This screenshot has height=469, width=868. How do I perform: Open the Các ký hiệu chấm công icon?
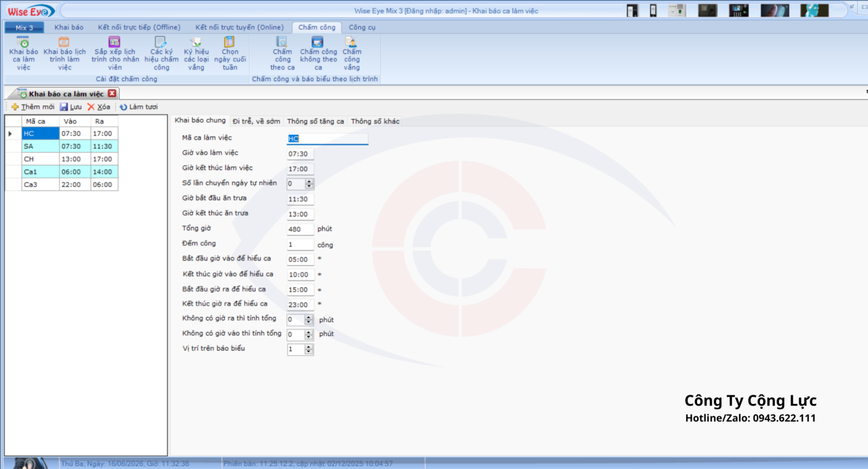[x=161, y=42]
